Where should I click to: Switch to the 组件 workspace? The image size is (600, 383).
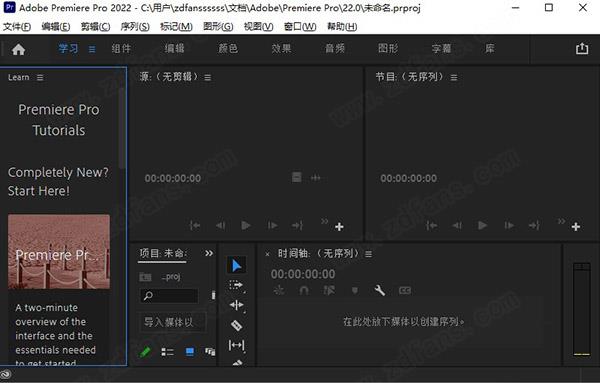pyautogui.click(x=121, y=49)
